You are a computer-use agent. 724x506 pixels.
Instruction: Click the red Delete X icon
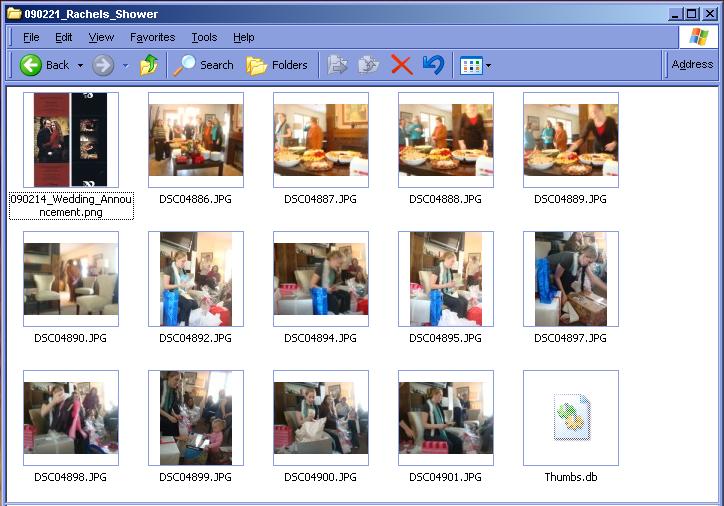point(401,65)
